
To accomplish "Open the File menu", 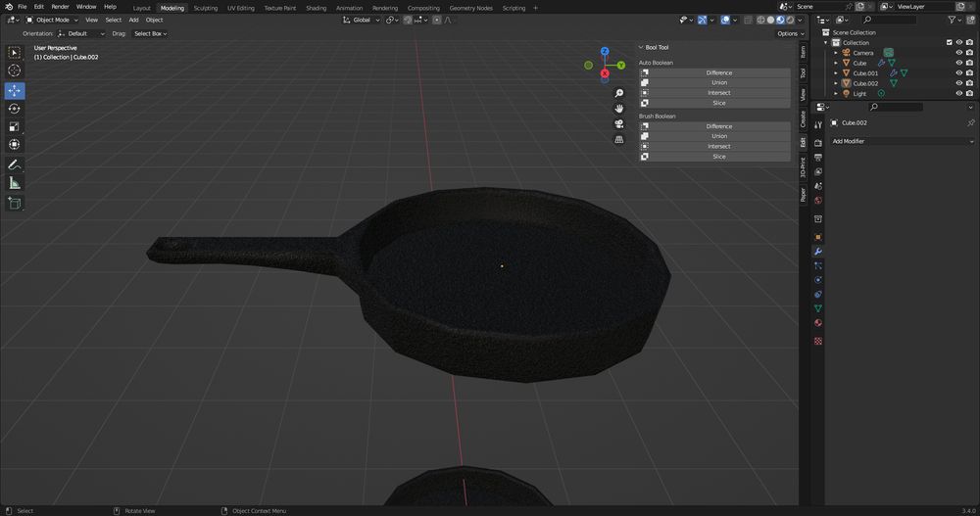I will [22, 7].
